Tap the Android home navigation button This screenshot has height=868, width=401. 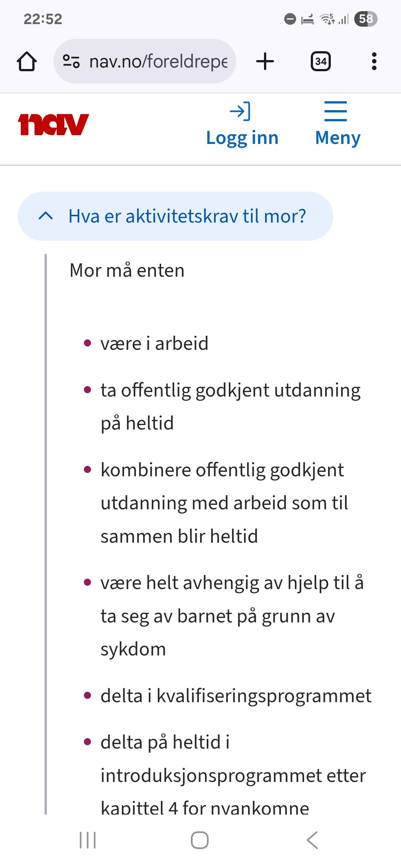coord(200,840)
